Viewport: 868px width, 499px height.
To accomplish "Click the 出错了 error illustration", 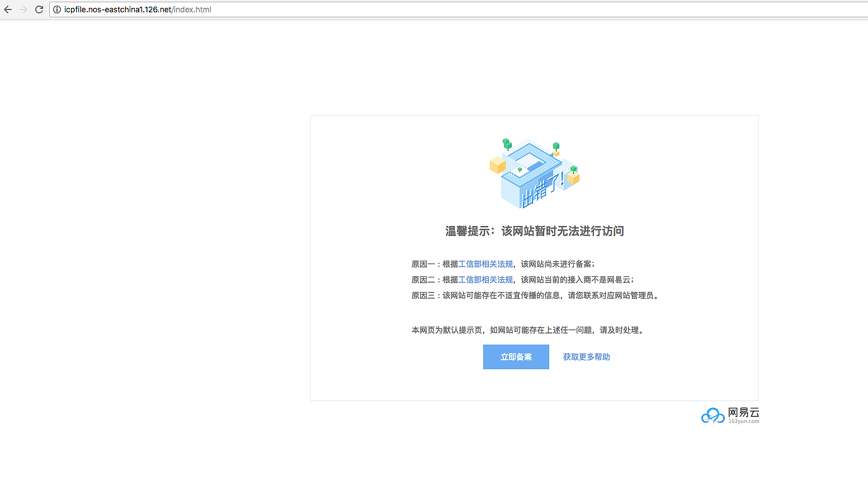I will tap(534, 174).
